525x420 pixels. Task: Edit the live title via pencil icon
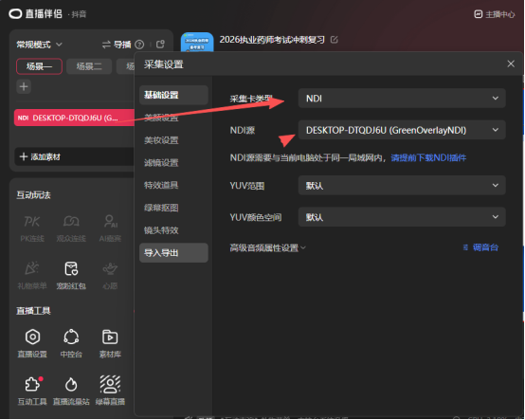tap(335, 40)
